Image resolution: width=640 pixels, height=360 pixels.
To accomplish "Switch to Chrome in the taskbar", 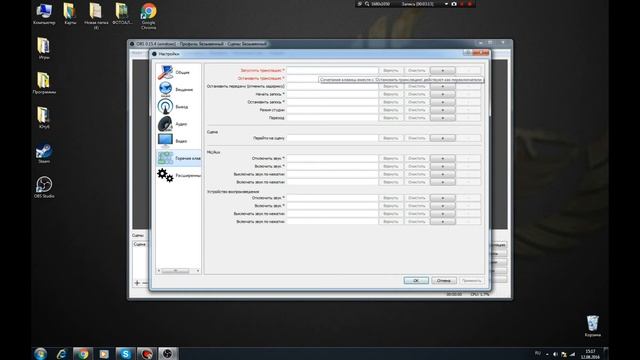I will (x=83, y=353).
